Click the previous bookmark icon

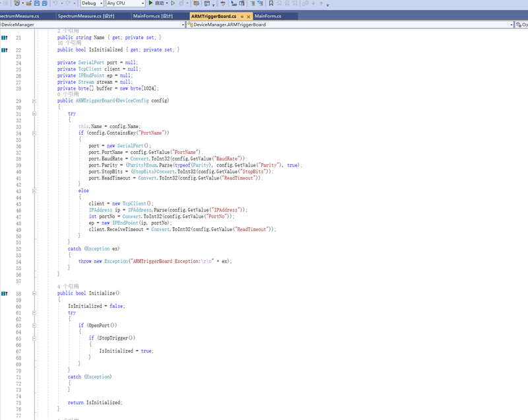(279, 3)
